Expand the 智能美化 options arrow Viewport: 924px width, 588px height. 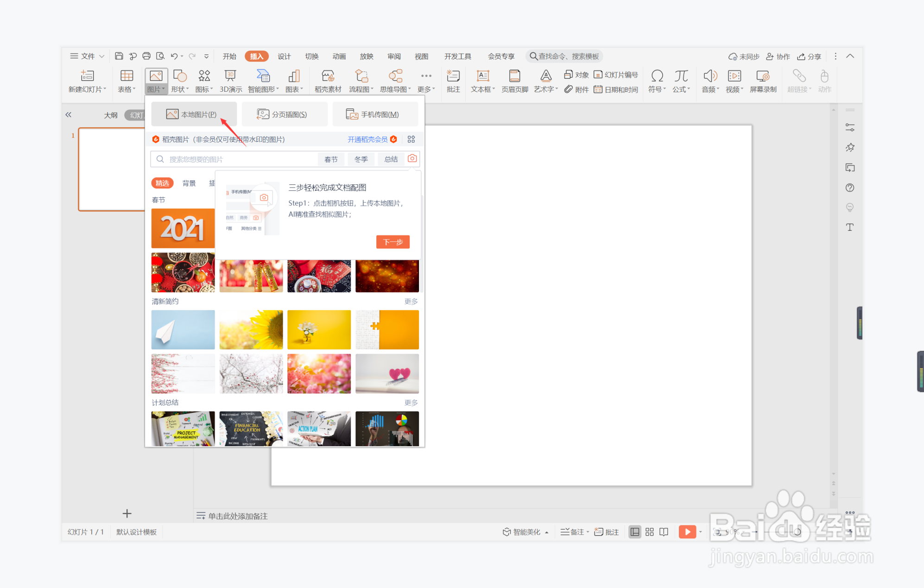click(547, 532)
